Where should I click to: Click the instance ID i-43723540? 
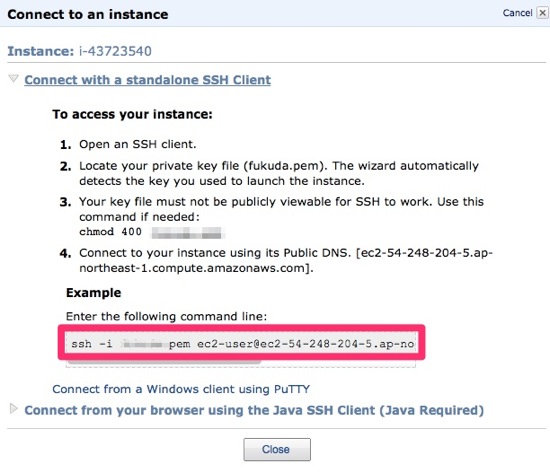point(115,51)
